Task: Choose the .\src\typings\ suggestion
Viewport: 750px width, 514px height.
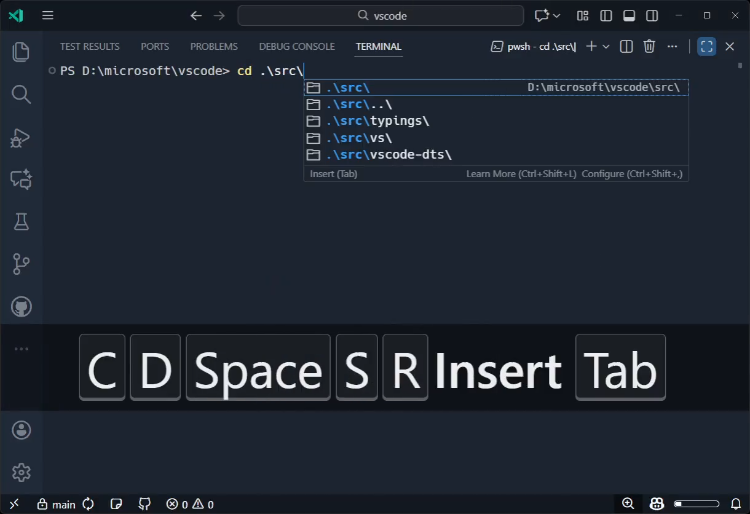Action: [x=496, y=121]
